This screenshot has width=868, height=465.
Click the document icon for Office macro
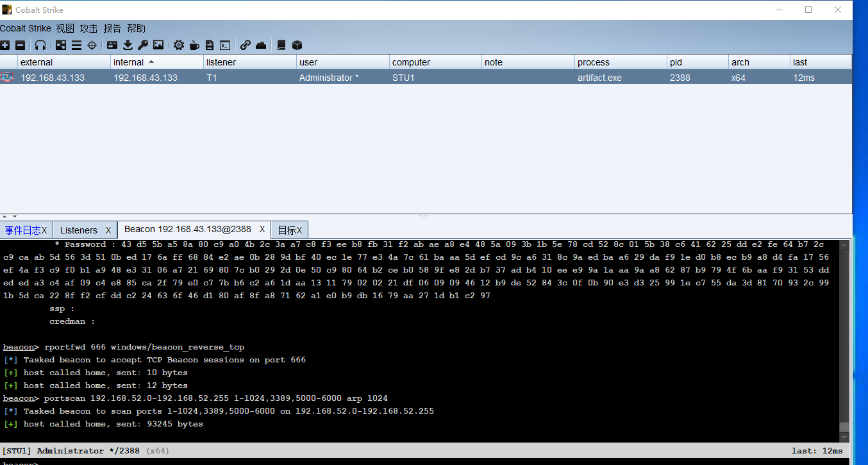[x=210, y=45]
